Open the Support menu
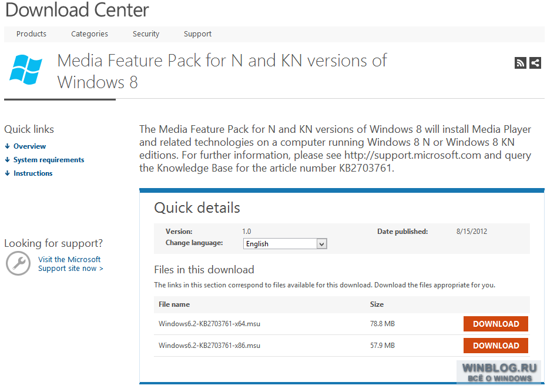This screenshot has height=392, width=547. click(197, 34)
